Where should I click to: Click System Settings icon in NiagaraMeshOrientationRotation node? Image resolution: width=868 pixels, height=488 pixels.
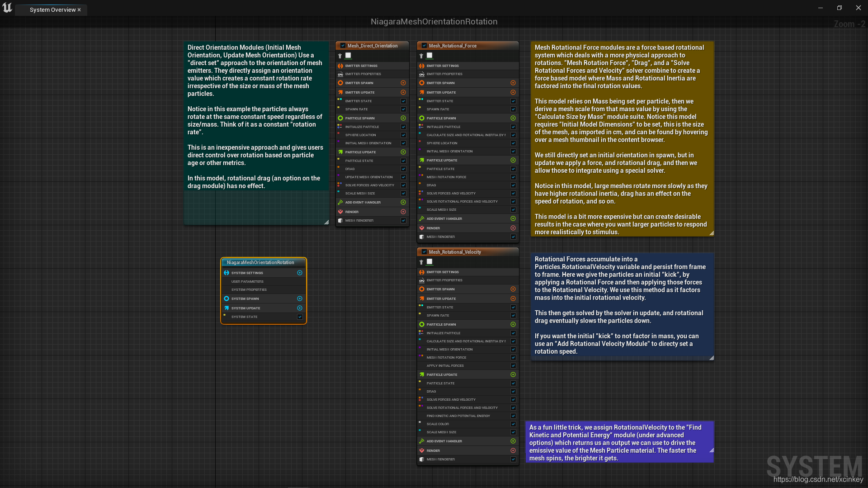pyautogui.click(x=226, y=273)
